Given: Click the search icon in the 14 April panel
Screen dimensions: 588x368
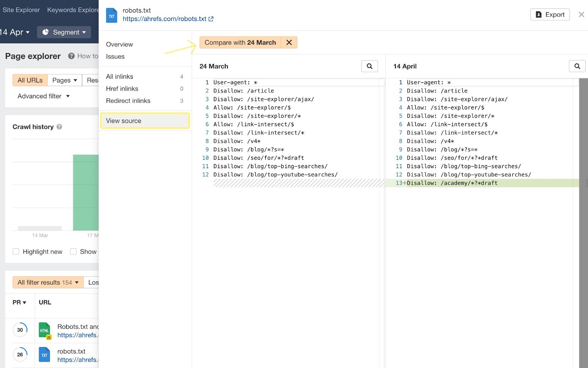Looking at the screenshot, I should [577, 66].
